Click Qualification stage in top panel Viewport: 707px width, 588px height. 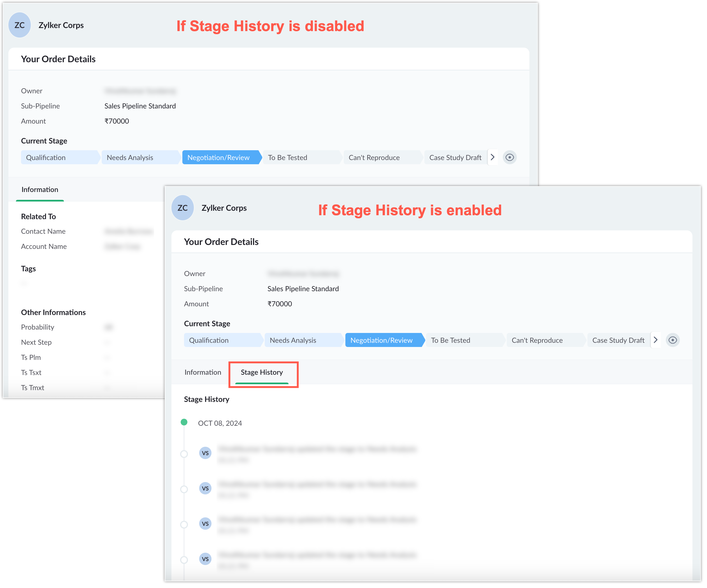coord(46,158)
